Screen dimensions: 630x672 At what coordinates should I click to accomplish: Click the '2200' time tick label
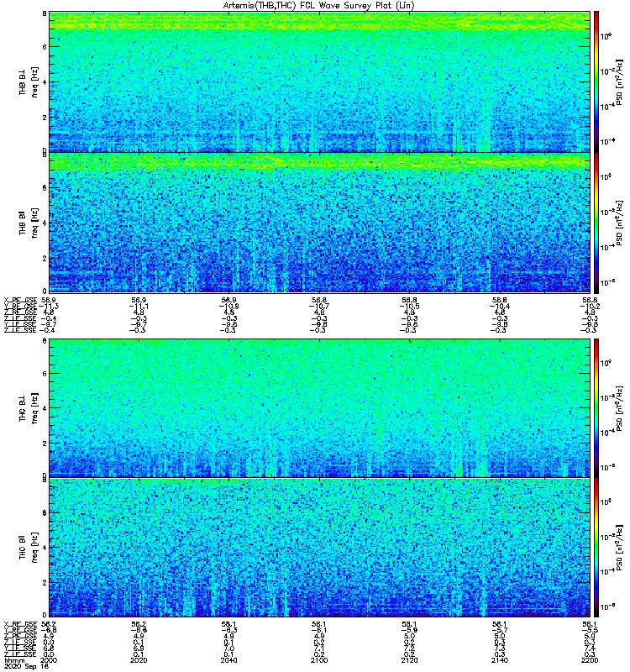590,660
